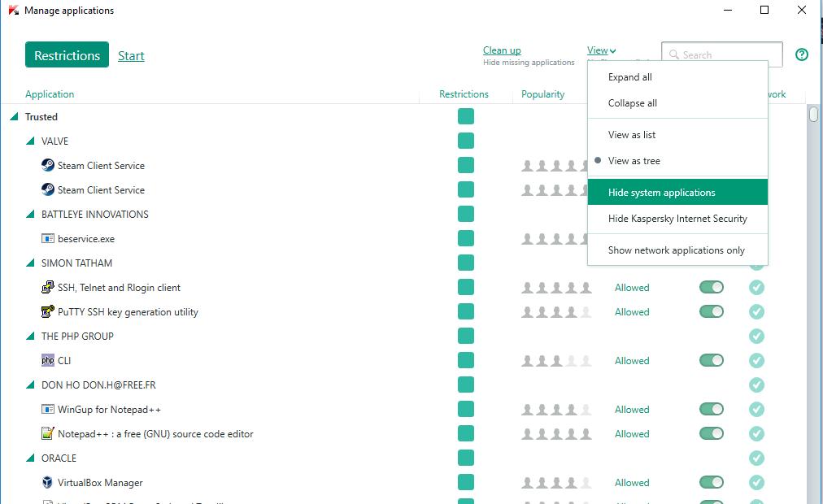This screenshot has height=504, width=823.
Task: Close the View dropdown menu
Action: [601, 50]
